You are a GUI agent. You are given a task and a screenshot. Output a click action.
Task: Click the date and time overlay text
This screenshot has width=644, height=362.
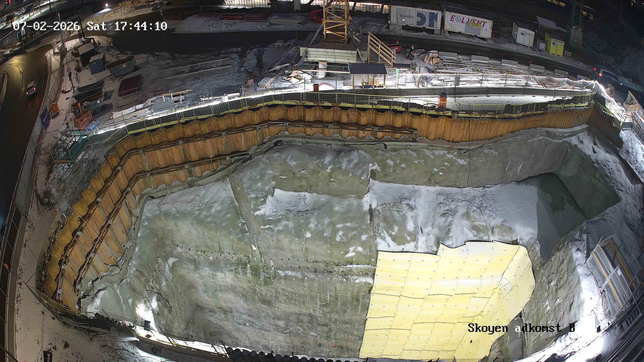(x=90, y=26)
